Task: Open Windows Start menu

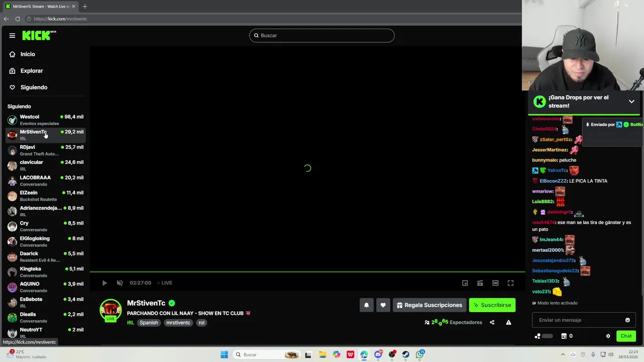Action: pos(224,354)
